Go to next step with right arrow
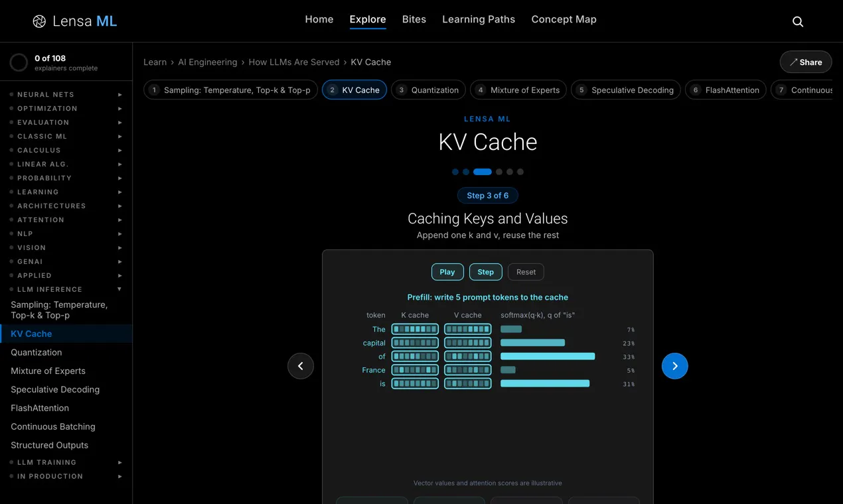The height and width of the screenshot is (504, 843). [675, 366]
